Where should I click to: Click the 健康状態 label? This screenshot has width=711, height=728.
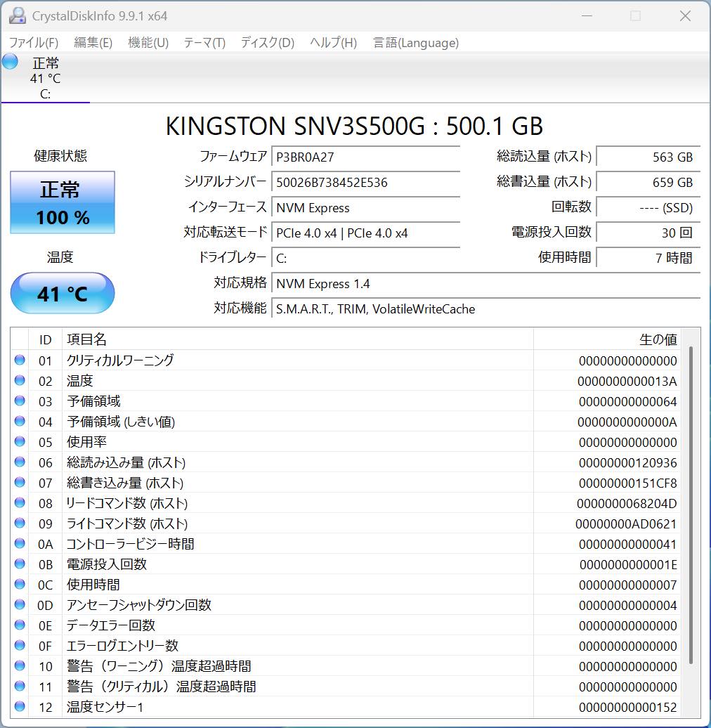tap(60, 155)
